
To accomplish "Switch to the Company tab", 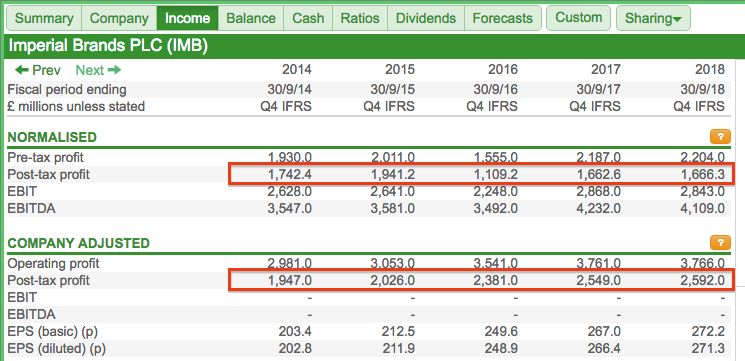I will [119, 18].
